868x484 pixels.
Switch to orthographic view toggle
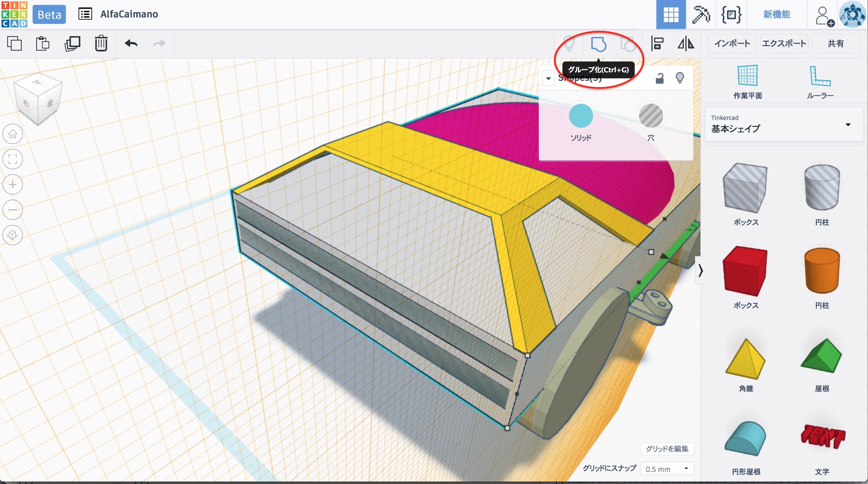(13, 235)
